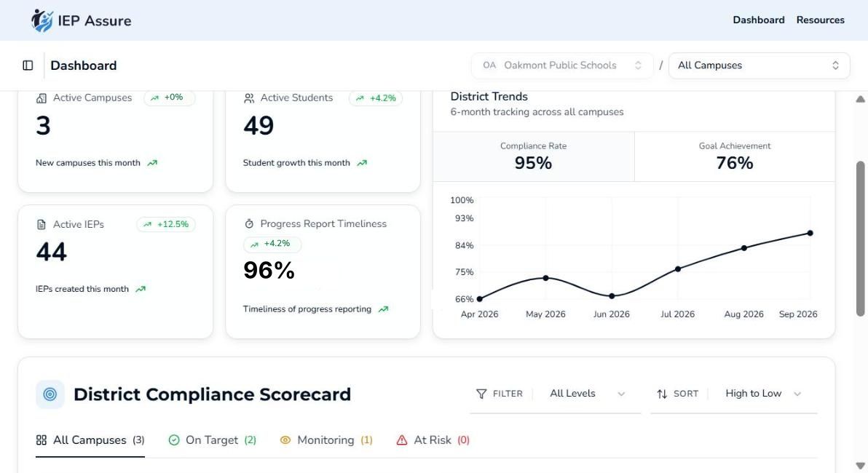This screenshot has width=868, height=473.
Task: Select the Compliance Rate 95% chart tab
Action: pos(534,156)
